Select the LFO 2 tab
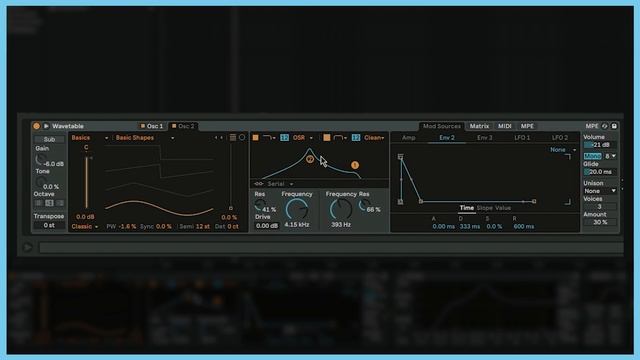 point(560,138)
